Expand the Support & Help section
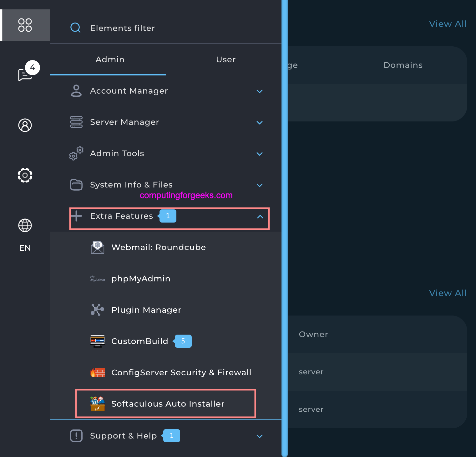The image size is (476, 457). click(x=259, y=436)
